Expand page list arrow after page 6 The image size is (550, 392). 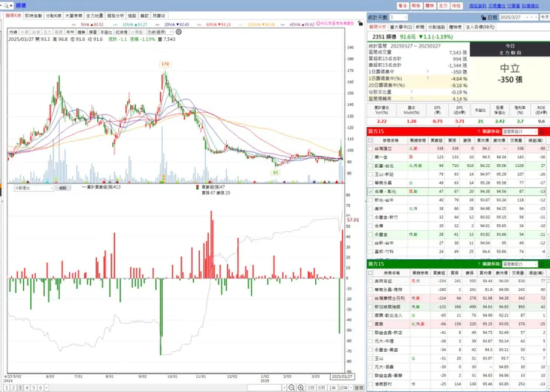click(x=47, y=388)
